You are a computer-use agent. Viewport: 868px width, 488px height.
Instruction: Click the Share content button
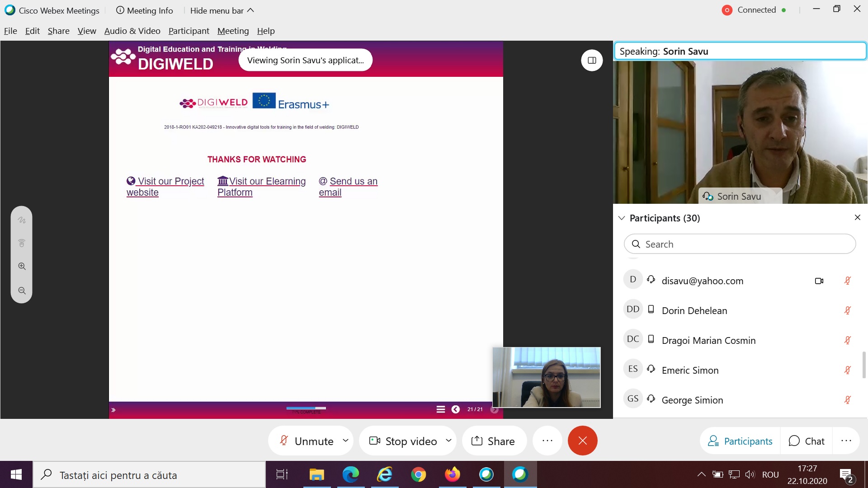493,441
